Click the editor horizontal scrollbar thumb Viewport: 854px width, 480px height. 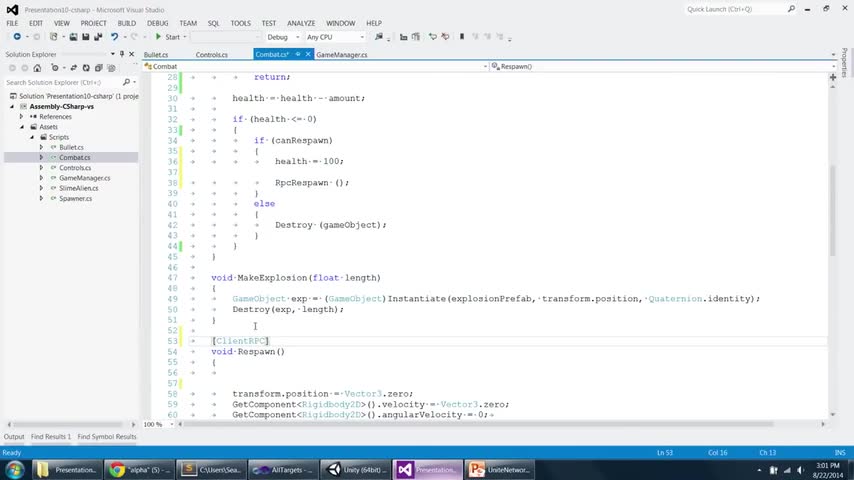tap(478, 424)
